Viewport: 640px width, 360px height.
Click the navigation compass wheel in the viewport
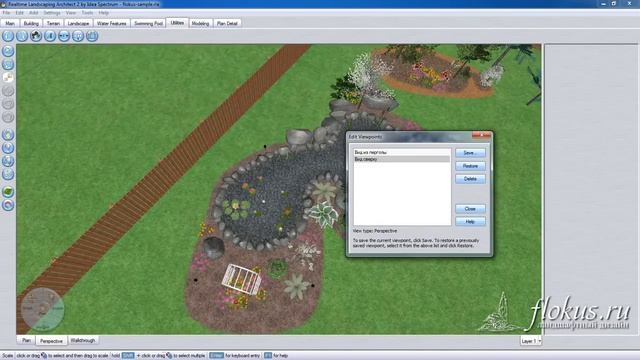coord(42,309)
